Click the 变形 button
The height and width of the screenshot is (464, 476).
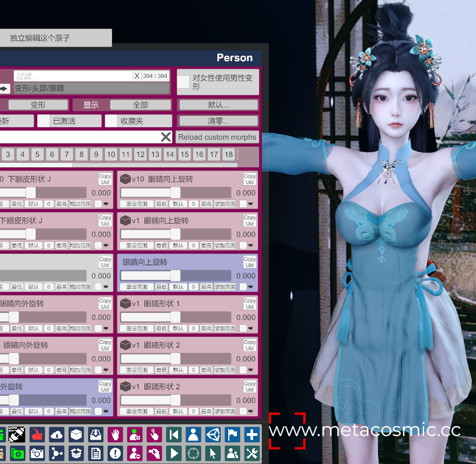pyautogui.click(x=38, y=105)
